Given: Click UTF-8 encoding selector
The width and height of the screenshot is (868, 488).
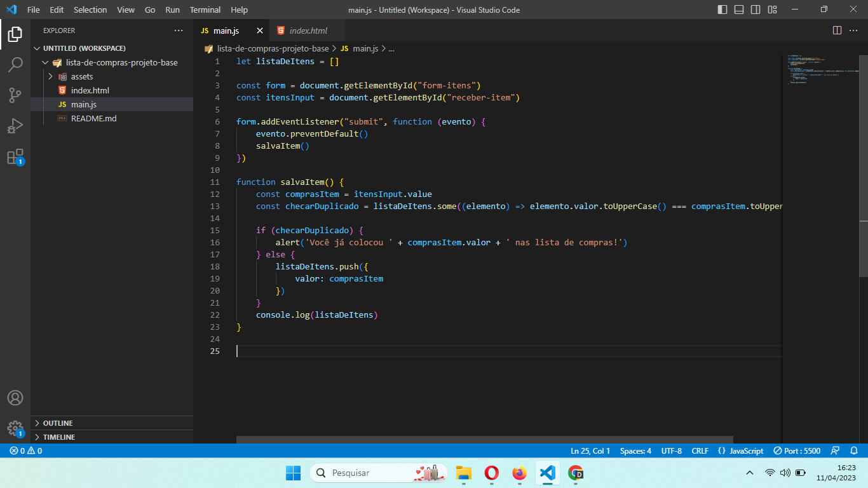Looking at the screenshot, I should [x=672, y=451].
